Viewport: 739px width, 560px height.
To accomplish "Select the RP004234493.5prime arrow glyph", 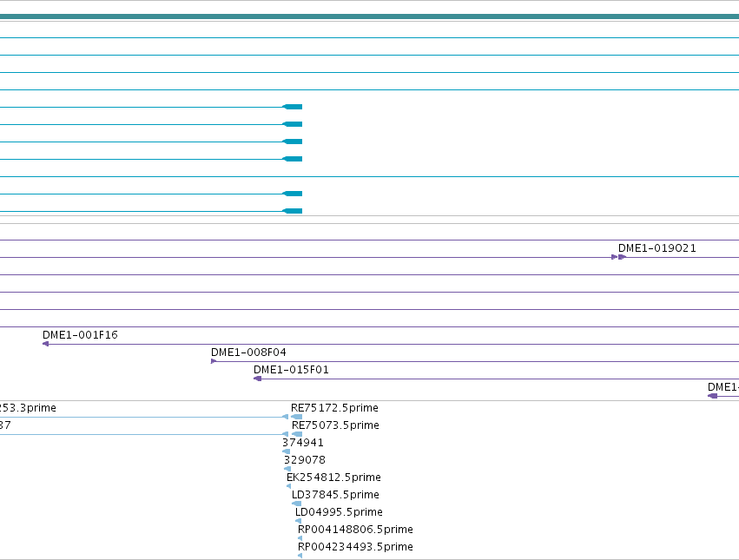I will click(x=300, y=556).
